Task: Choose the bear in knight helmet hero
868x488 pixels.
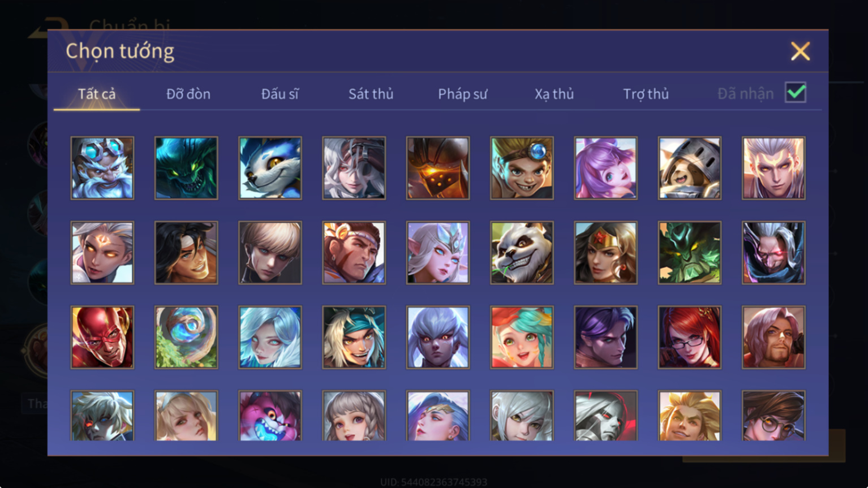Action: tap(689, 168)
